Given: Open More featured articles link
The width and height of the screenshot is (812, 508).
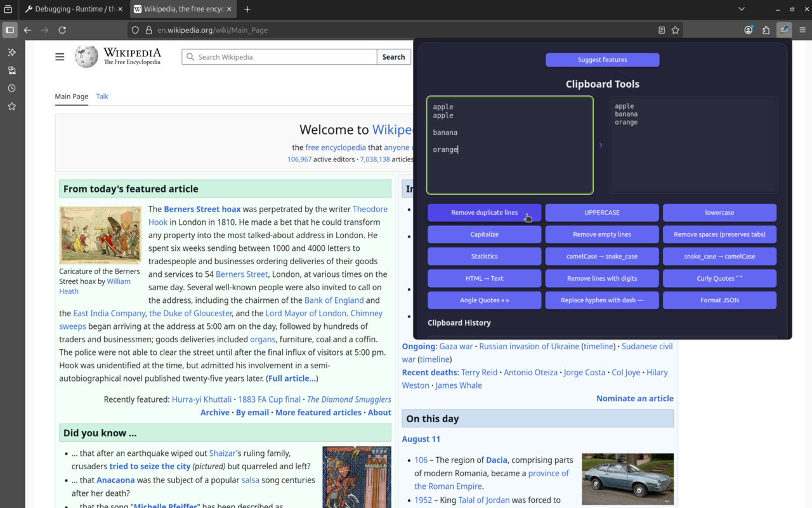Looking at the screenshot, I should [318, 413].
